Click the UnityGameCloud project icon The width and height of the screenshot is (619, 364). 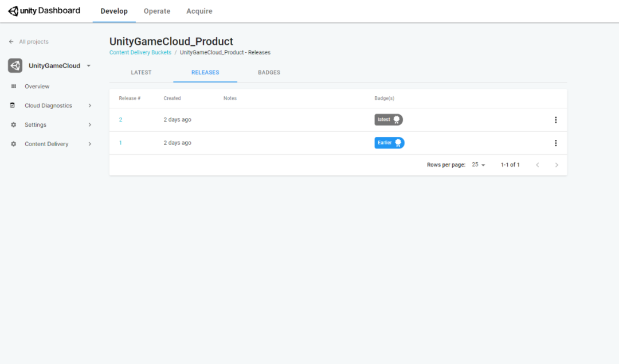15,65
